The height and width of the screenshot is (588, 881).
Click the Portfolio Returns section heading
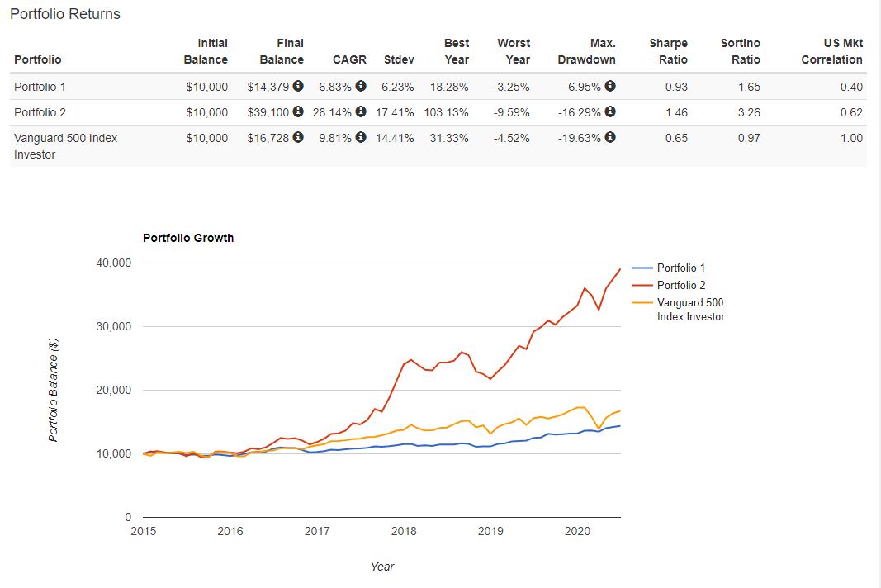tap(65, 14)
